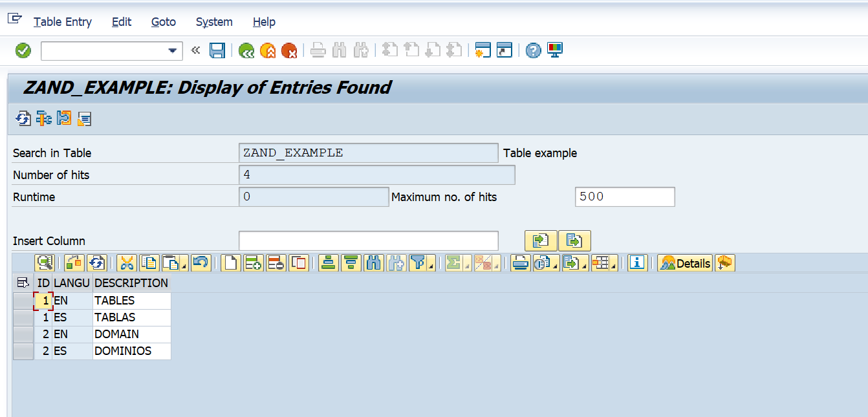Sort the grid in ascending order
Screen dimensions: 868x417
tap(329, 262)
